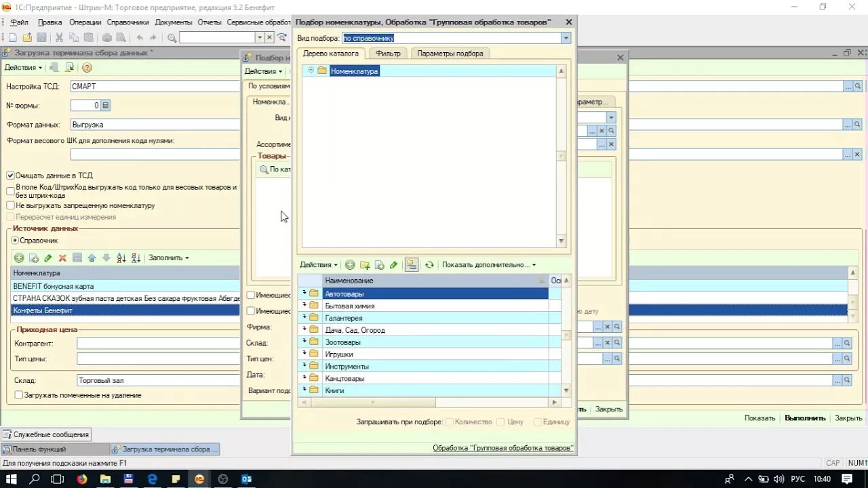The height and width of the screenshot is (488, 868).
Task: Expand the Бытовая химия folder row
Action: click(x=304, y=306)
